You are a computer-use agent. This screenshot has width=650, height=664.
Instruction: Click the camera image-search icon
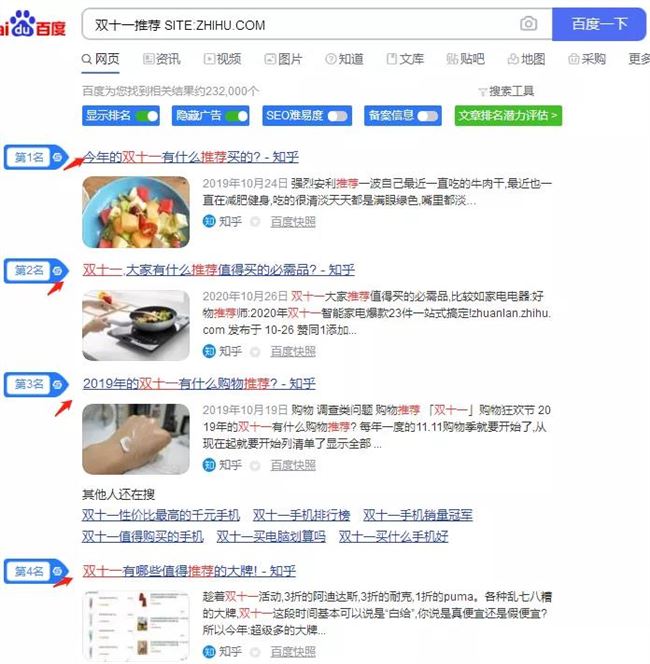point(528,24)
